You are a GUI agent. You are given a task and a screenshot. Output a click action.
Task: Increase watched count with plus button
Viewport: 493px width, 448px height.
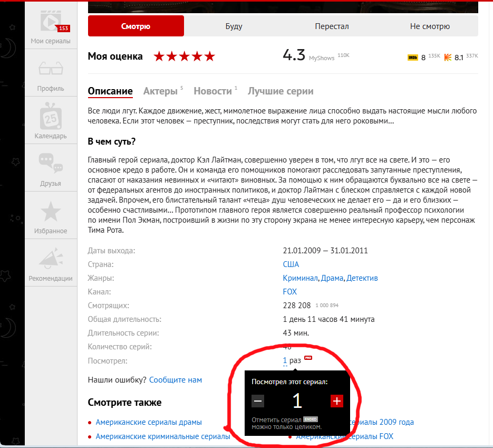tap(337, 402)
